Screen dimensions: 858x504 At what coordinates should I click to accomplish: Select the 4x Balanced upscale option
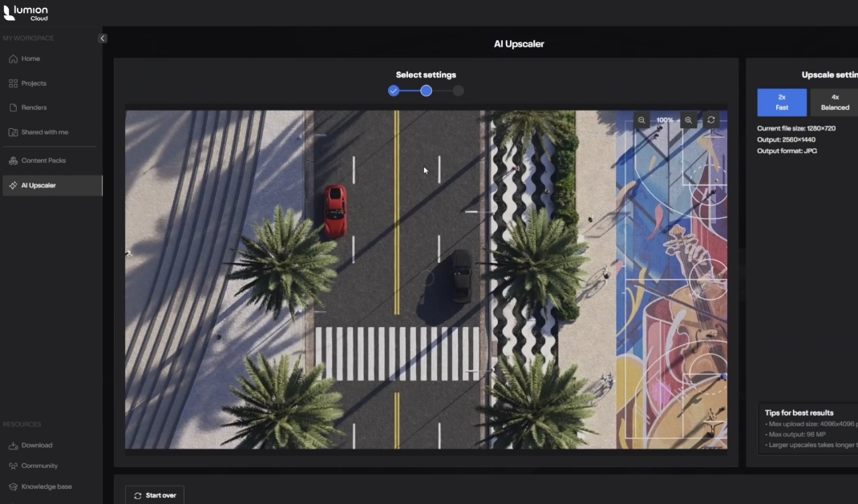click(834, 103)
